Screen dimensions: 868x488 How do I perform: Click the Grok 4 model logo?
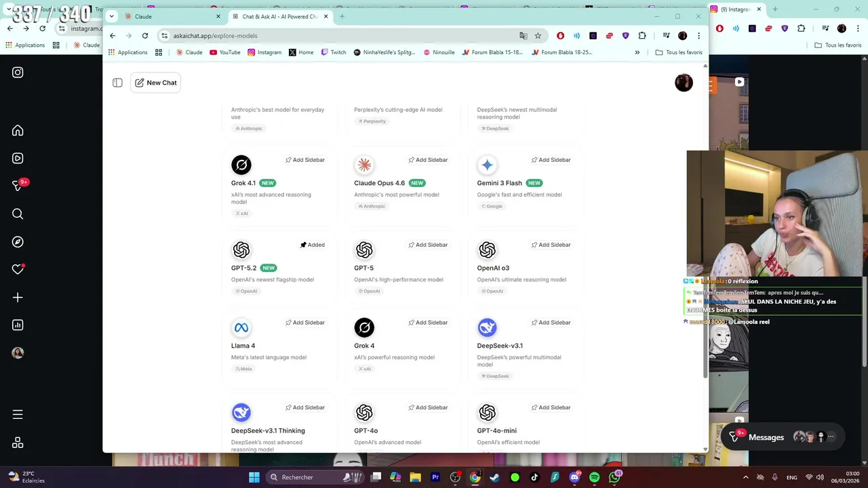pos(364,328)
